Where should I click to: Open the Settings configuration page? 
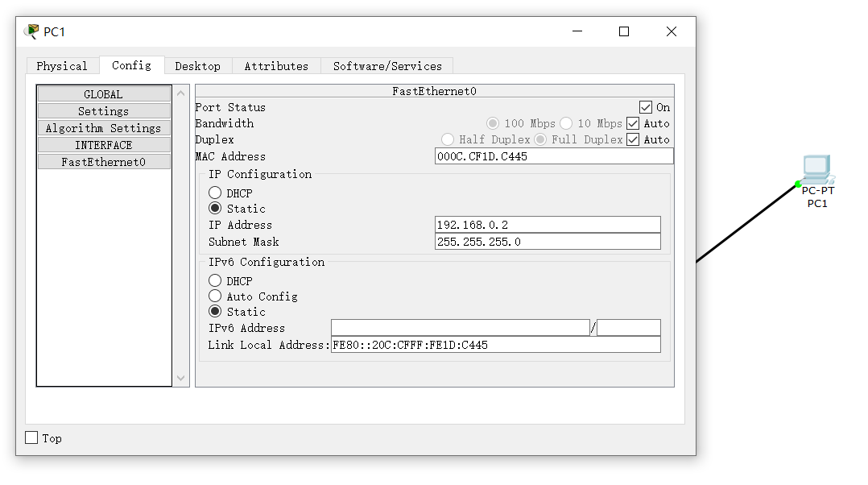coord(104,111)
